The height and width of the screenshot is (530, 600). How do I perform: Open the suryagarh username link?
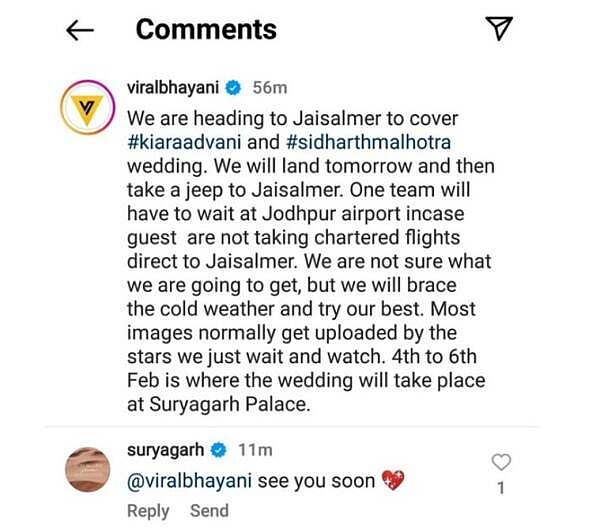(x=165, y=449)
